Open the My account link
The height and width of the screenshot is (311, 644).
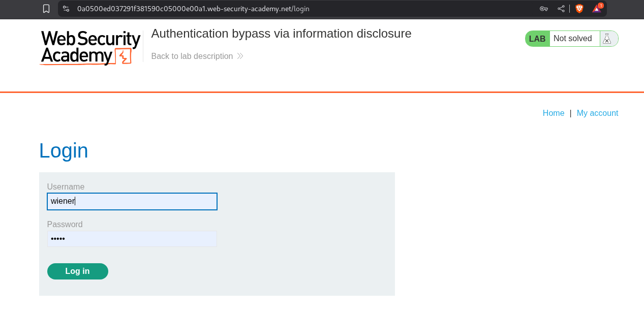597,113
